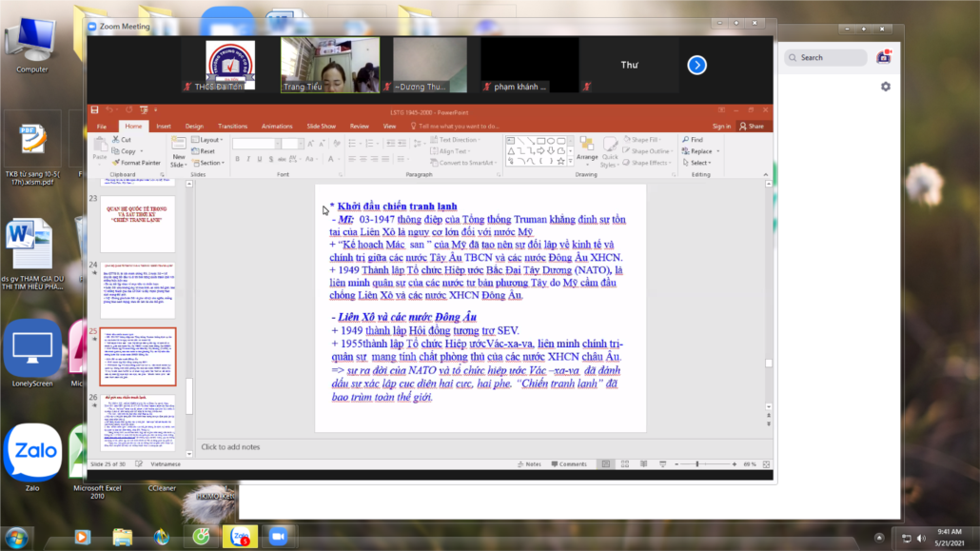Click the Zoom settings gear icon
The width and height of the screenshot is (980, 551).
pyautogui.click(x=886, y=87)
